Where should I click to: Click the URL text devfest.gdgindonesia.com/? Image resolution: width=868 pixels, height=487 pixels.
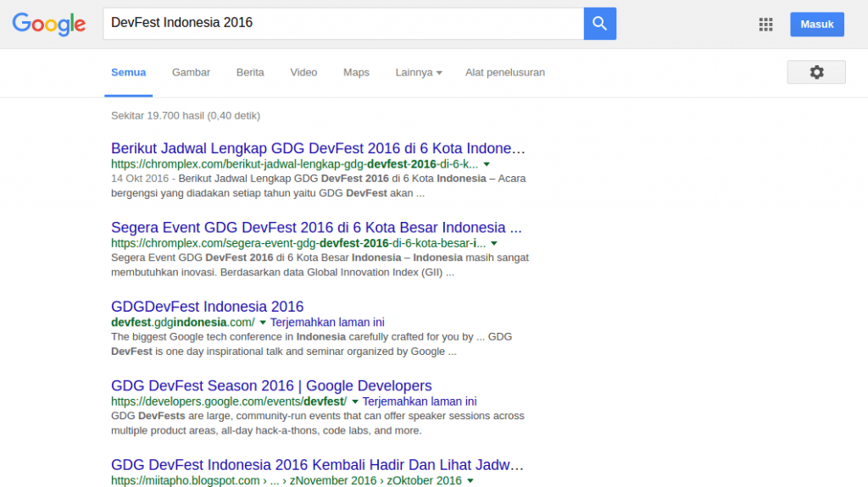(x=183, y=322)
